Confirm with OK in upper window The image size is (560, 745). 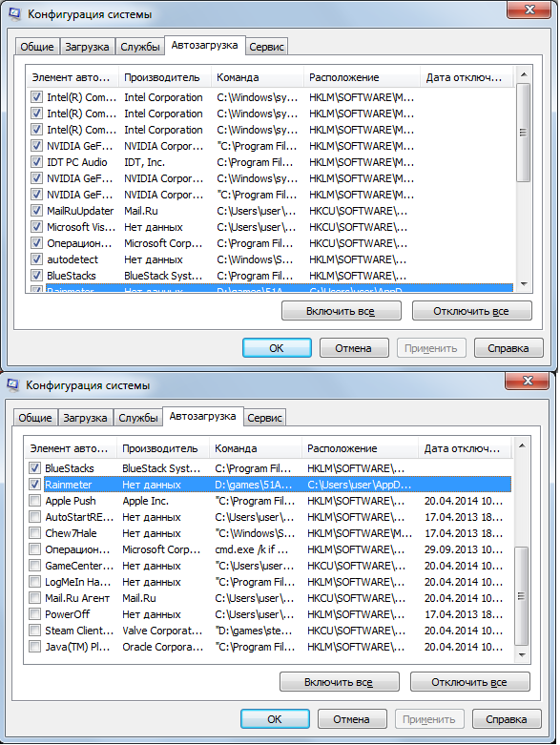point(277,348)
